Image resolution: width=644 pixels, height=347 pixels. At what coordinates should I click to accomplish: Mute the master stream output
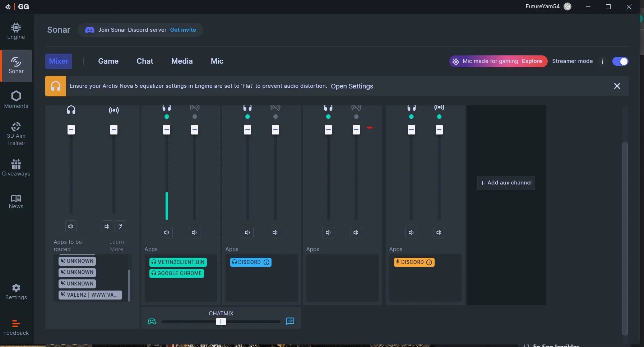pos(107,226)
